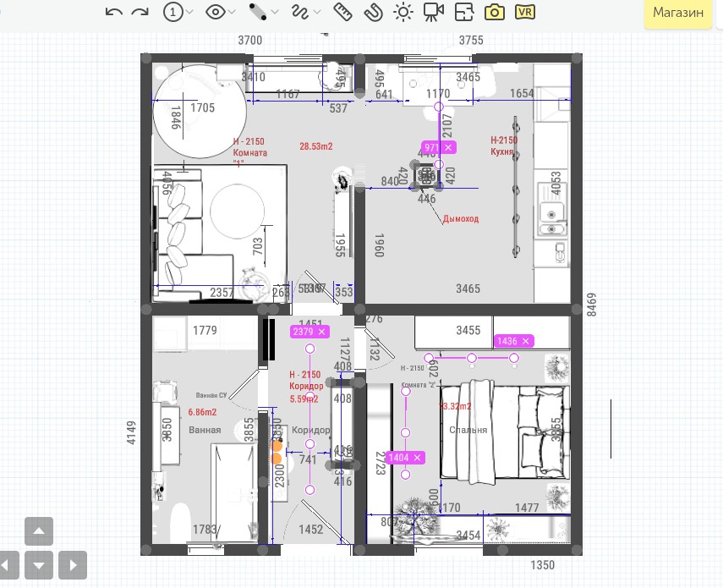The height and width of the screenshot is (588, 723).
Task: Click the 3700 top dimension label
Action: (x=250, y=40)
